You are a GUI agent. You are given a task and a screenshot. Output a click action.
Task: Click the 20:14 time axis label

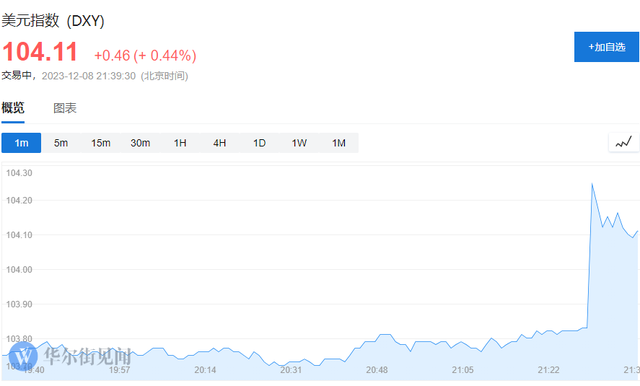click(x=205, y=370)
